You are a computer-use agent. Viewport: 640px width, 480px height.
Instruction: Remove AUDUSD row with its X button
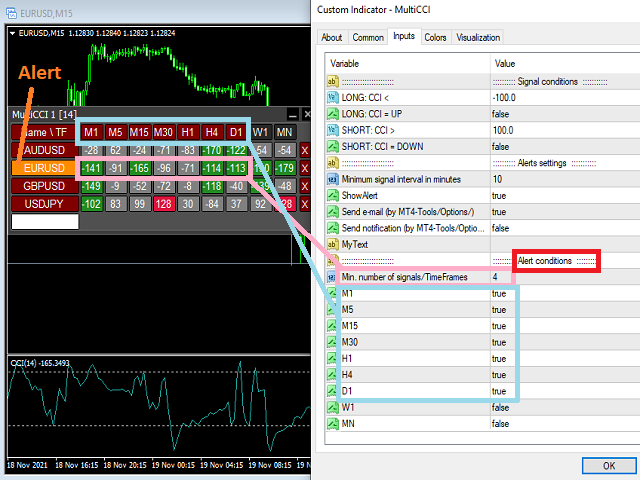(x=304, y=151)
